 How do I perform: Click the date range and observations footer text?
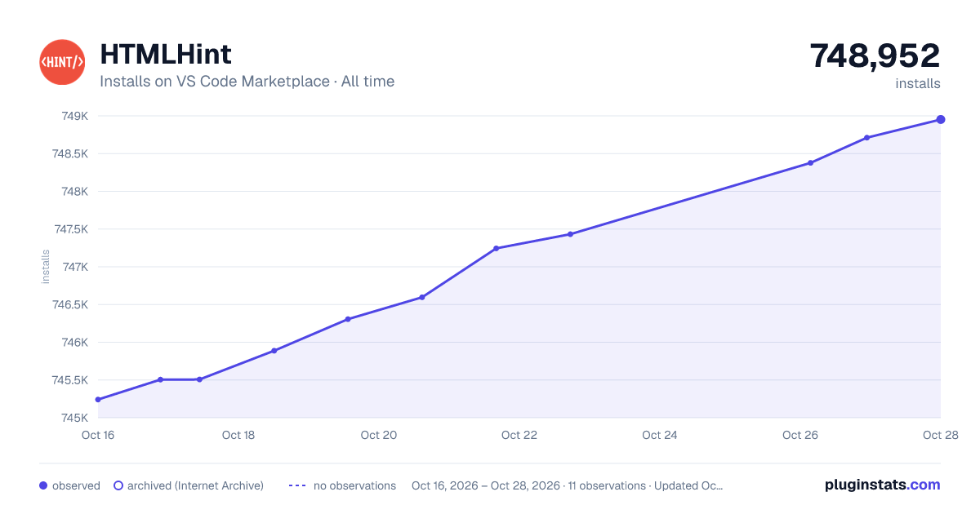[568, 485]
